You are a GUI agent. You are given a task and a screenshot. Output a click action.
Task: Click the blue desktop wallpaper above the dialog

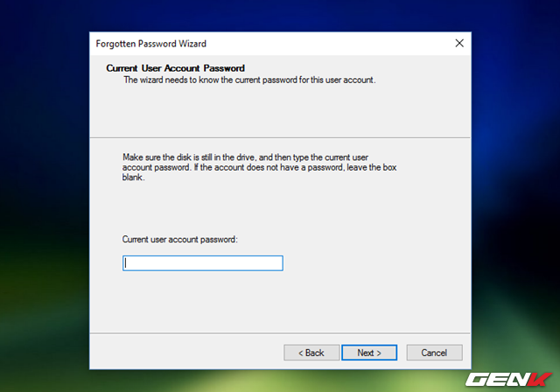pyautogui.click(x=280, y=16)
